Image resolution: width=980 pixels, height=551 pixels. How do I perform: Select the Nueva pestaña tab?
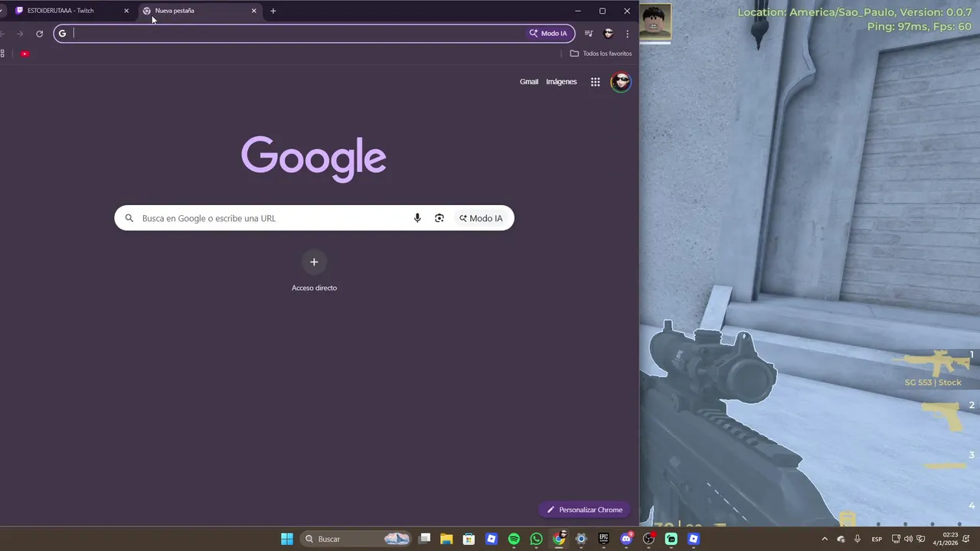[x=199, y=11]
